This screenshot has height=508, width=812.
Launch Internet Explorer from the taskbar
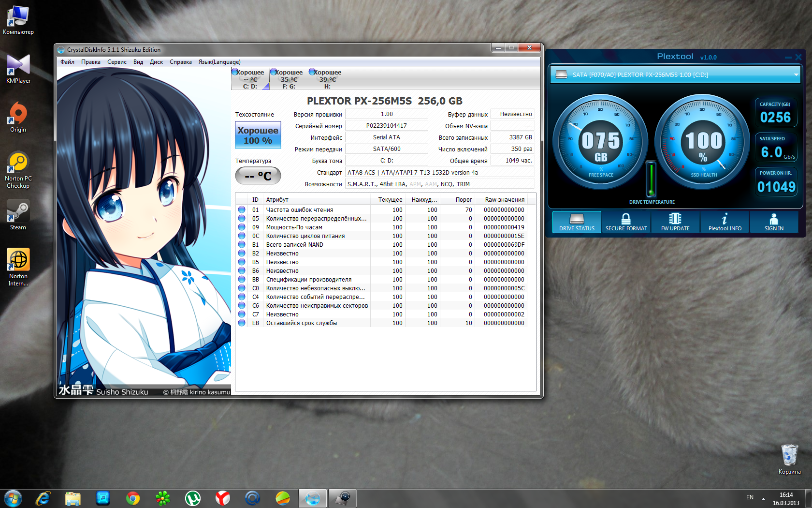pos(43,498)
